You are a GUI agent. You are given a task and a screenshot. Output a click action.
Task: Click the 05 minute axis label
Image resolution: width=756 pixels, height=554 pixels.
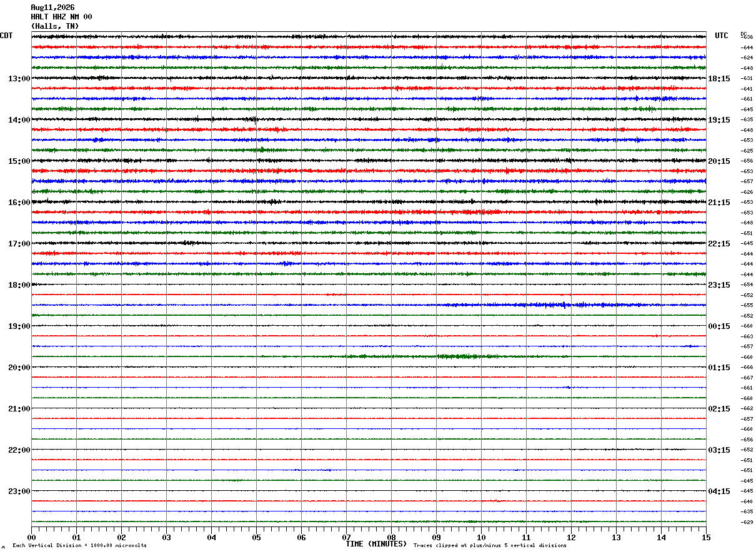point(256,537)
